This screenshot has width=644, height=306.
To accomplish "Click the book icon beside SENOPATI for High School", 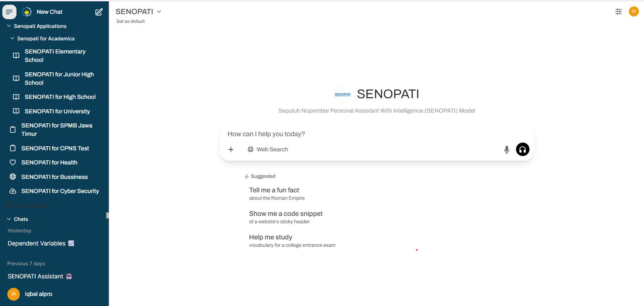I will [16, 97].
